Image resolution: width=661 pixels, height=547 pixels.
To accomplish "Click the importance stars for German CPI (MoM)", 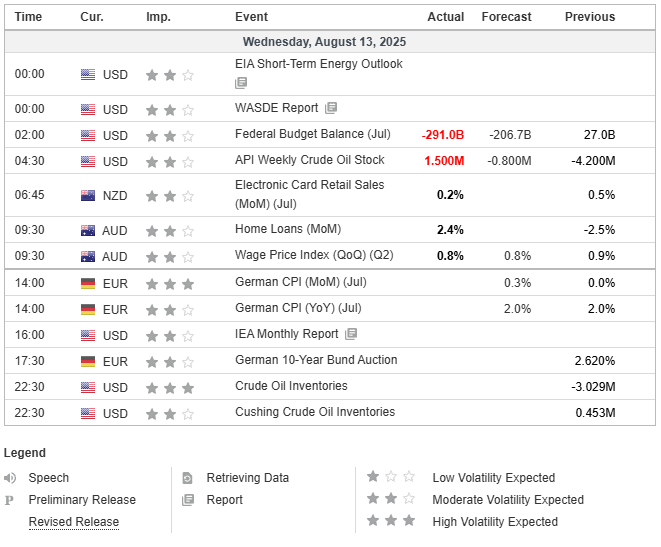I will point(170,284).
